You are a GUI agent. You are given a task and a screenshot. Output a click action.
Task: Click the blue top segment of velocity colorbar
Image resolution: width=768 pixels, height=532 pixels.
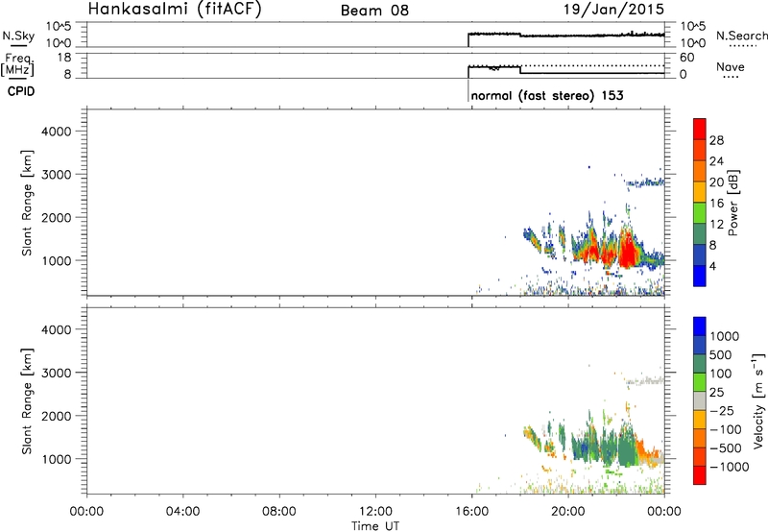tap(700, 326)
